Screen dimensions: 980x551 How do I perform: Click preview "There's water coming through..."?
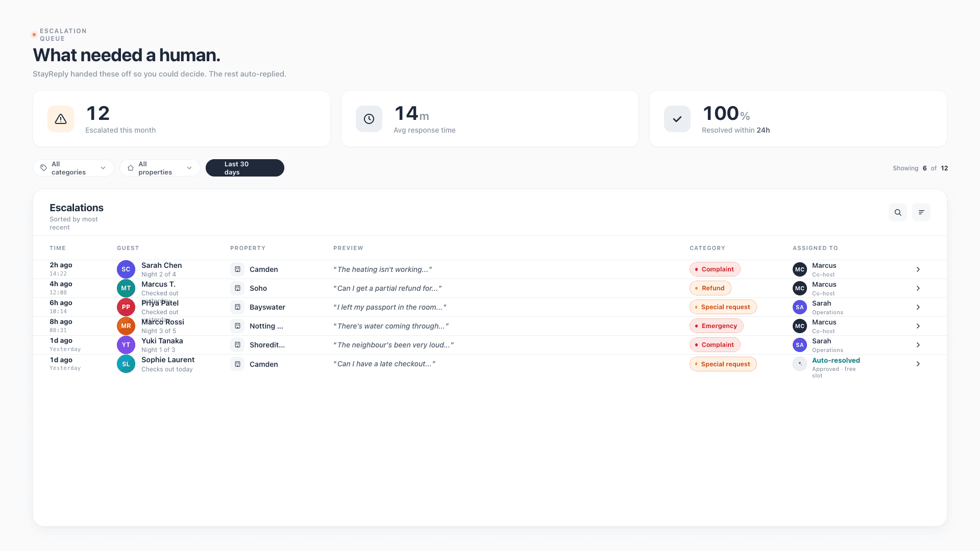click(x=391, y=326)
